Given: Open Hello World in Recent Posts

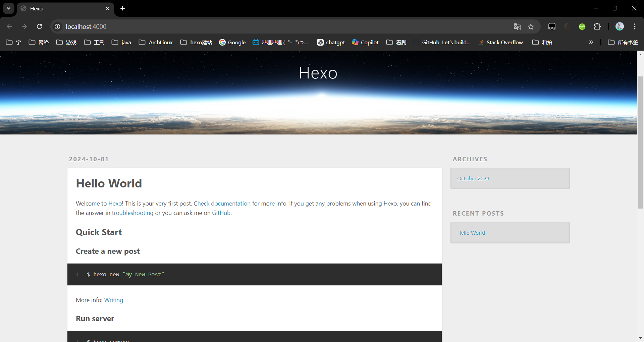Looking at the screenshot, I should click(x=471, y=233).
